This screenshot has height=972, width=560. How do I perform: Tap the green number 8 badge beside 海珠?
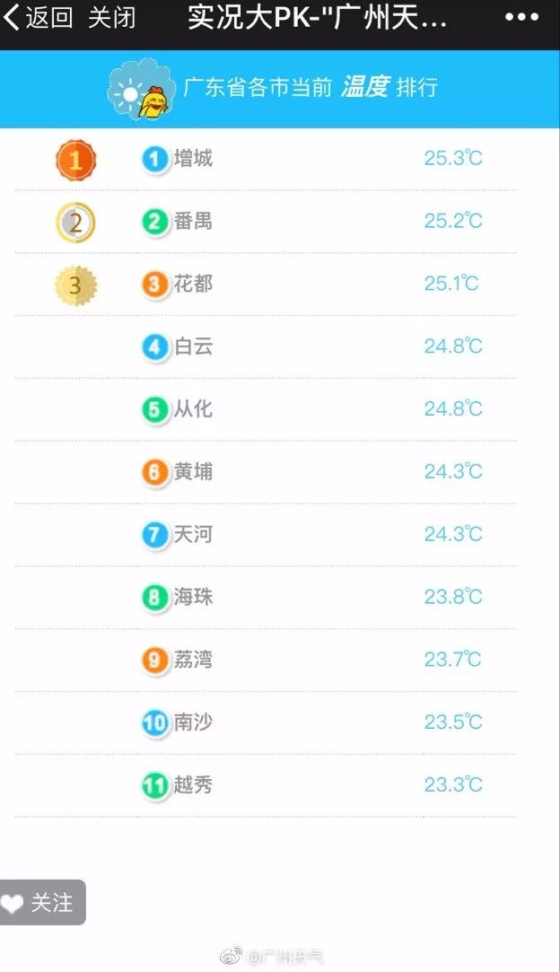coord(154,597)
